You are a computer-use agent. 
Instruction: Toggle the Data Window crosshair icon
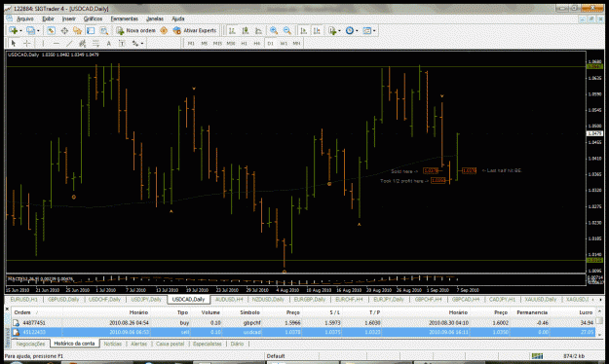(64, 30)
